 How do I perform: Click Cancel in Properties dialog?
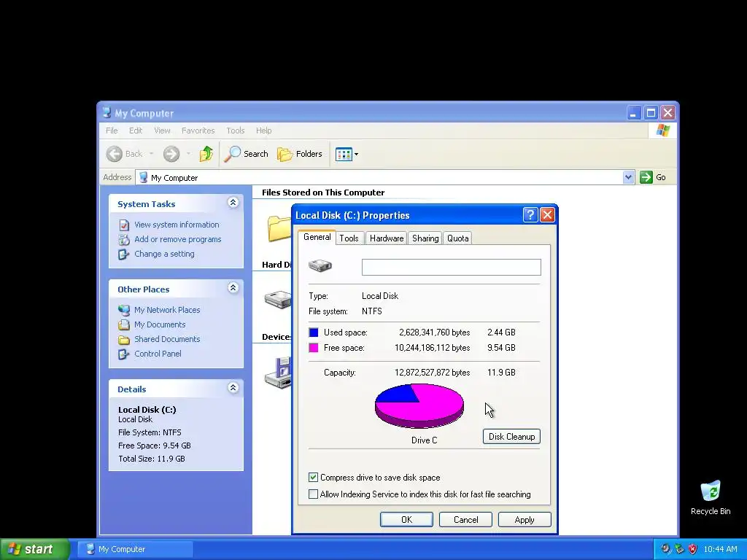465,519
